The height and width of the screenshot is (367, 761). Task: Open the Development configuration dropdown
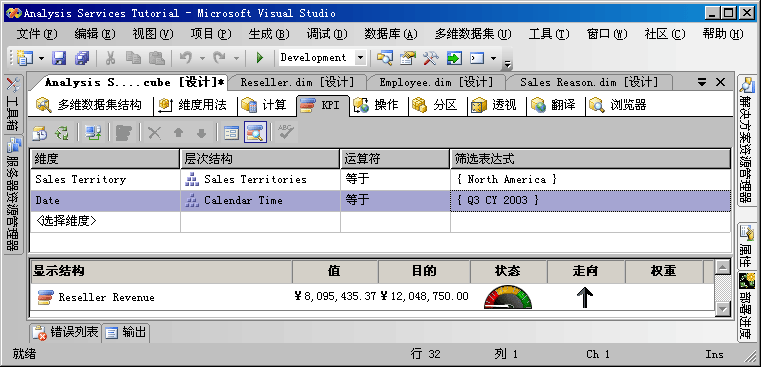pyautogui.click(x=360, y=58)
